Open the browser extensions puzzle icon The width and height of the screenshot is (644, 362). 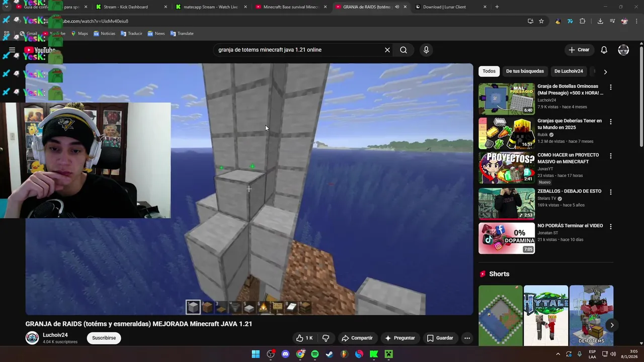pos(583,21)
